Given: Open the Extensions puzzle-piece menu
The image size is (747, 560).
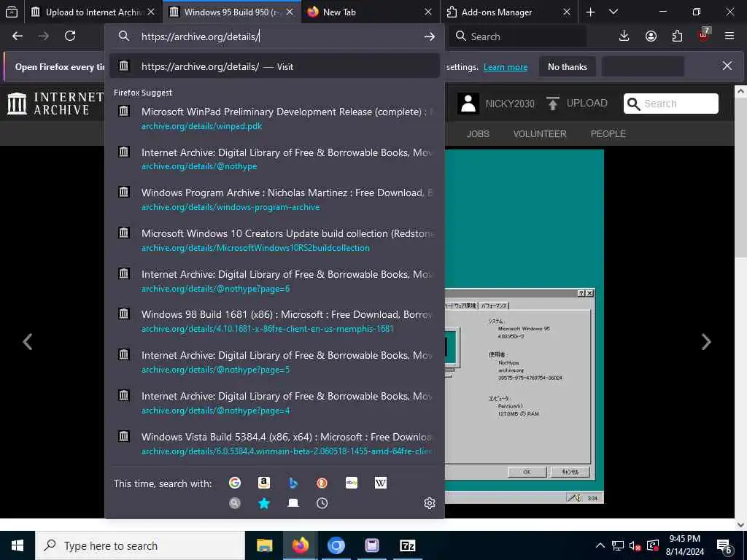Looking at the screenshot, I should 677,36.
